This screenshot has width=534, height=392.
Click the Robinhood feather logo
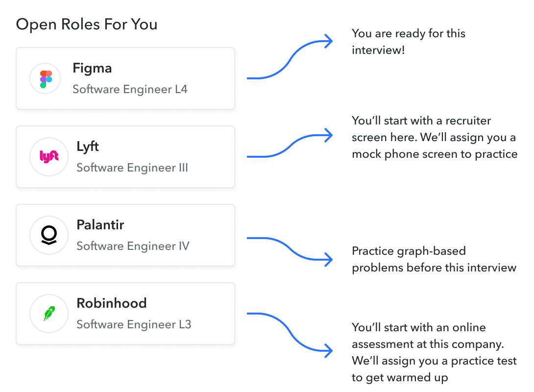click(49, 314)
